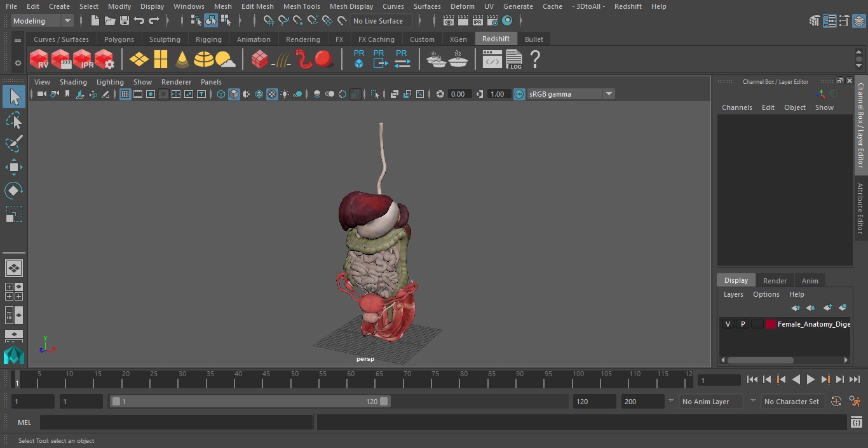Switch to the Polygons shelf tab

(119, 39)
